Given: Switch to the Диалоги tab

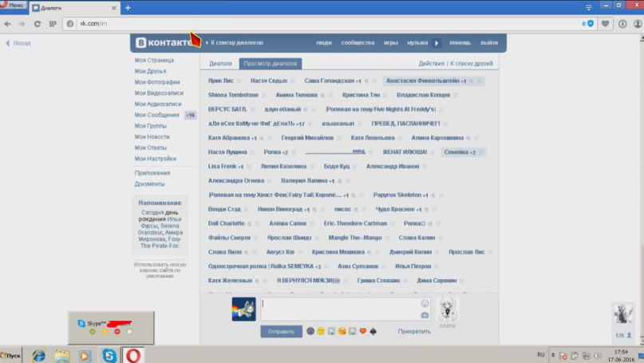Looking at the screenshot, I should [220, 64].
